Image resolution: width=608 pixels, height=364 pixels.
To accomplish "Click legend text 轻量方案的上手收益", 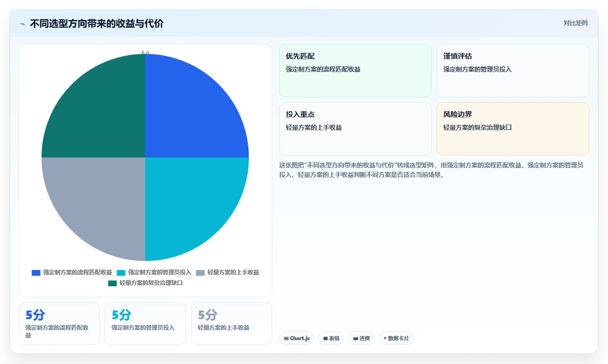I will click(233, 272).
